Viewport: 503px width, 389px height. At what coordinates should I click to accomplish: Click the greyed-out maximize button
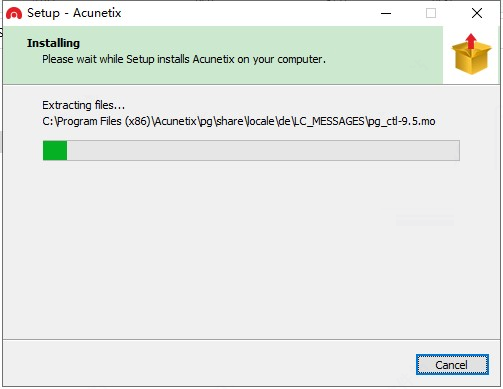pos(431,13)
